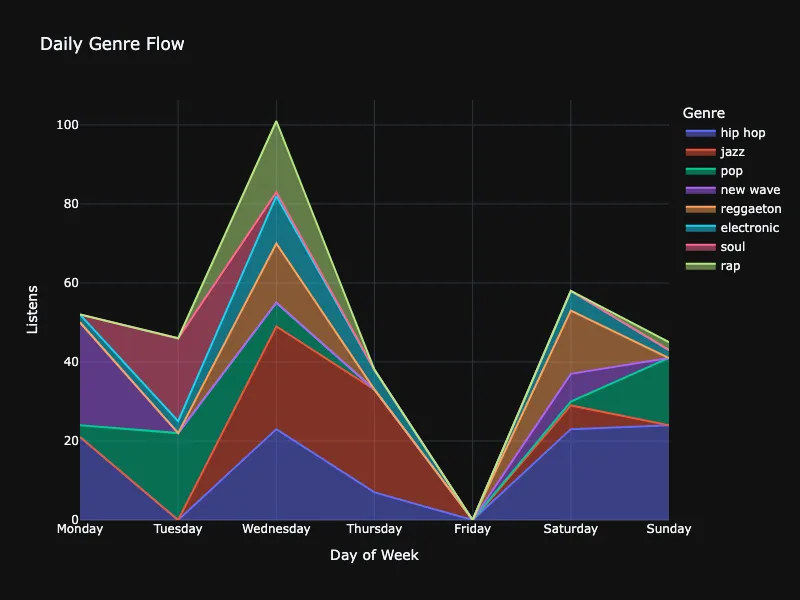Toggle the jazz legend label
800x600 pixels.
click(732, 152)
